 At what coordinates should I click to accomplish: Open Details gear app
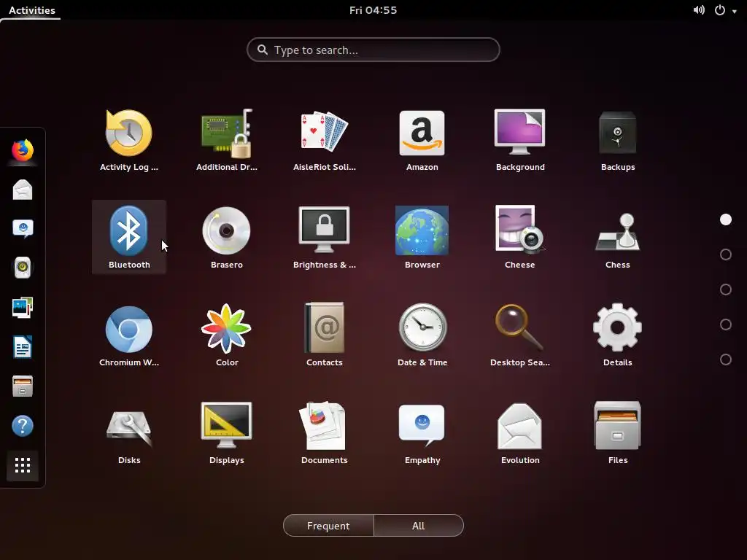[618, 335]
